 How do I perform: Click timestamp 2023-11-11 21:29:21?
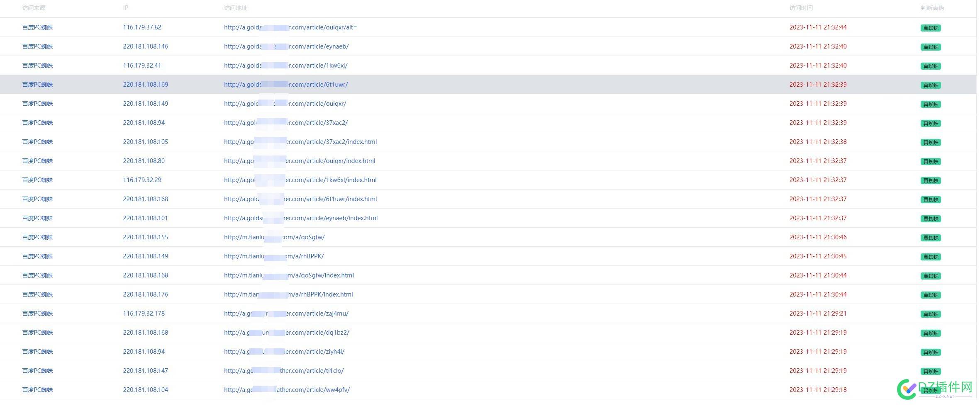[818, 314]
